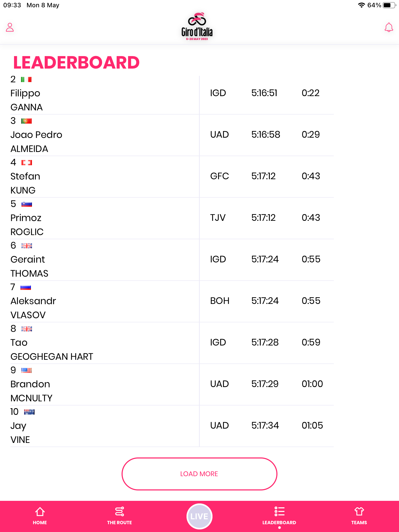Select Primoz Roglic's name
Viewport: 399px width, 532px height.
(27, 225)
